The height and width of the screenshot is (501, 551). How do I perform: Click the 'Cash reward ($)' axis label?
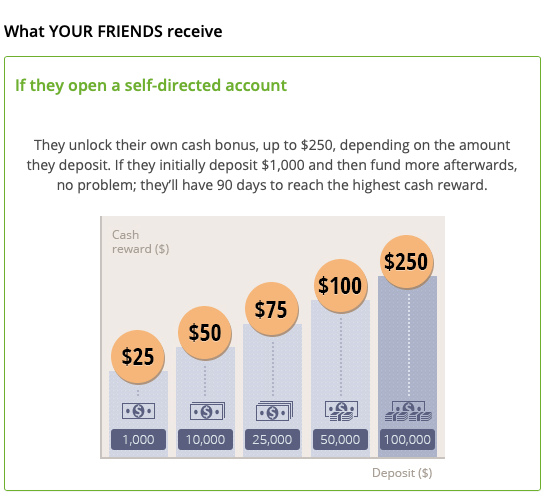141,242
